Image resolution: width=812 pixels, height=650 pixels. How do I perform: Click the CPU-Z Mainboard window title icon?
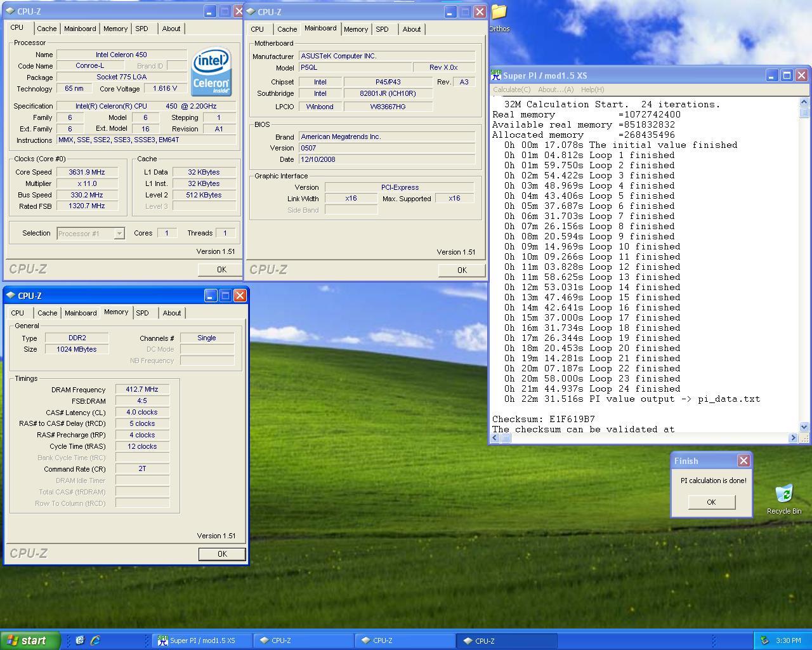pyautogui.click(x=251, y=11)
